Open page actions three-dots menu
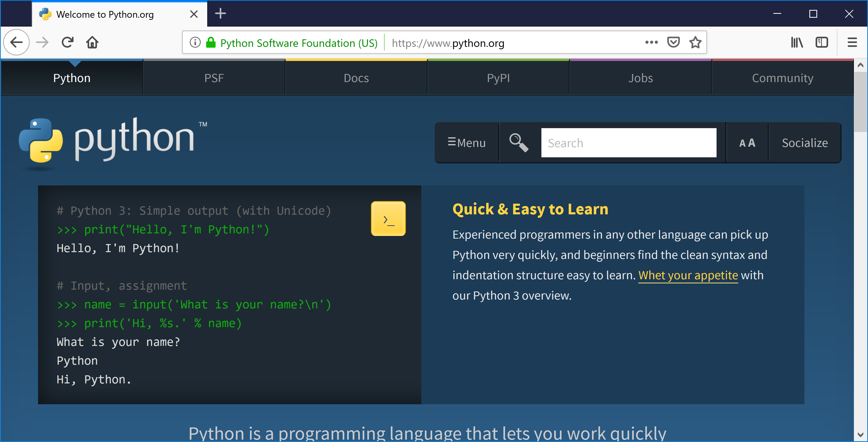Viewport: 868px width, 442px height. click(651, 42)
